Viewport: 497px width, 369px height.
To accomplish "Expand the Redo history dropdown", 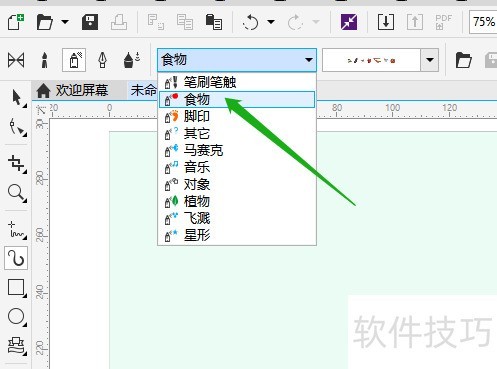I will click(x=316, y=22).
